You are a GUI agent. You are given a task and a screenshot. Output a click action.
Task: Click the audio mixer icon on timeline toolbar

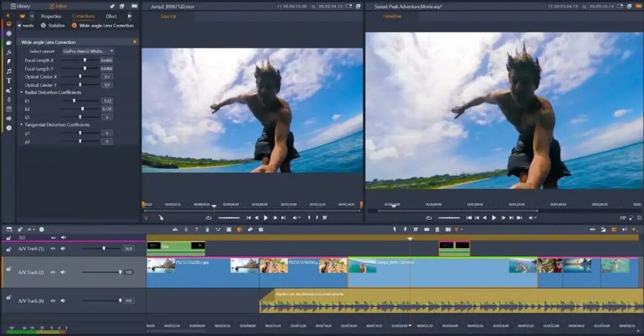click(x=175, y=230)
